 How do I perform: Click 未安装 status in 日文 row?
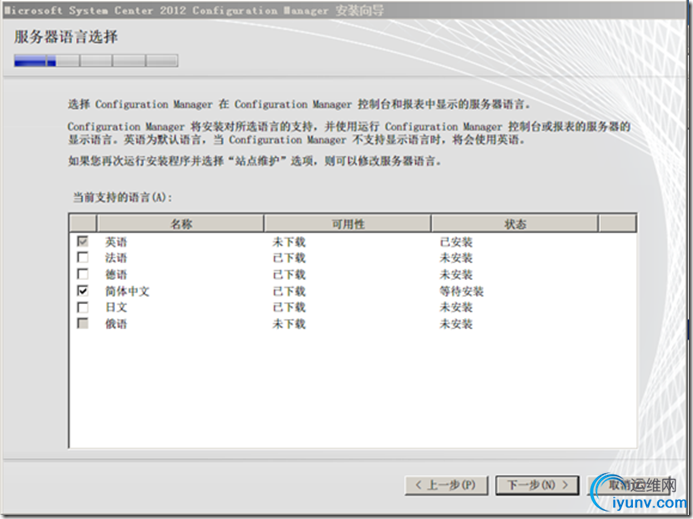tap(456, 307)
